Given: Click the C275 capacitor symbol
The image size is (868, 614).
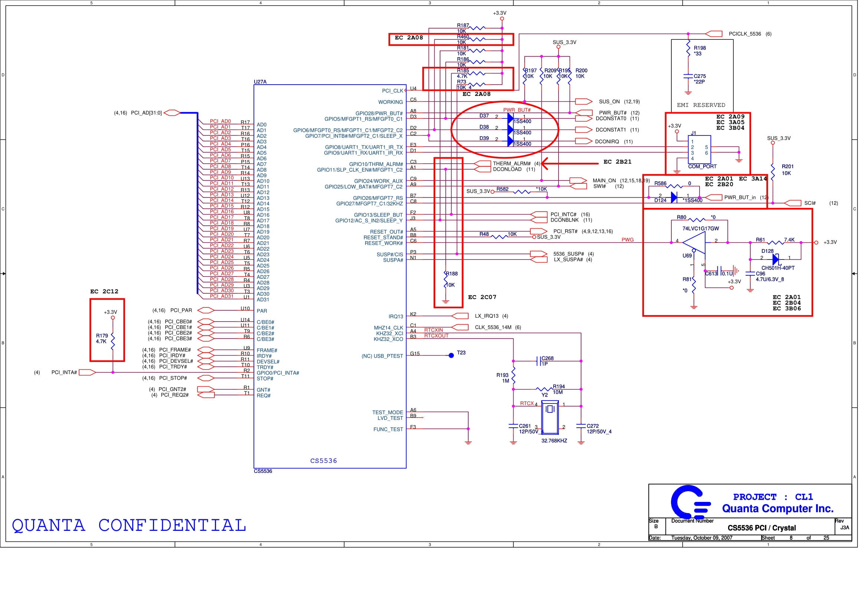Looking at the screenshot, I should point(688,76).
